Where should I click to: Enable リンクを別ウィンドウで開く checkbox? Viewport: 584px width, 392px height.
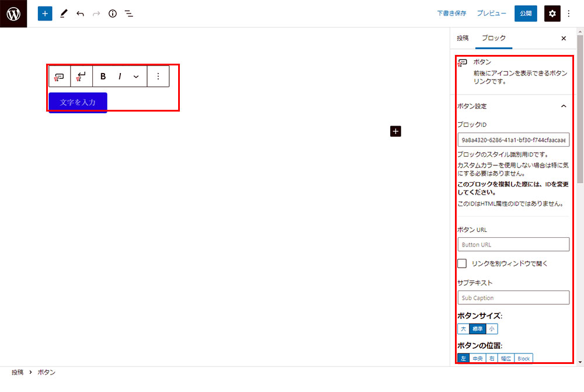(462, 263)
